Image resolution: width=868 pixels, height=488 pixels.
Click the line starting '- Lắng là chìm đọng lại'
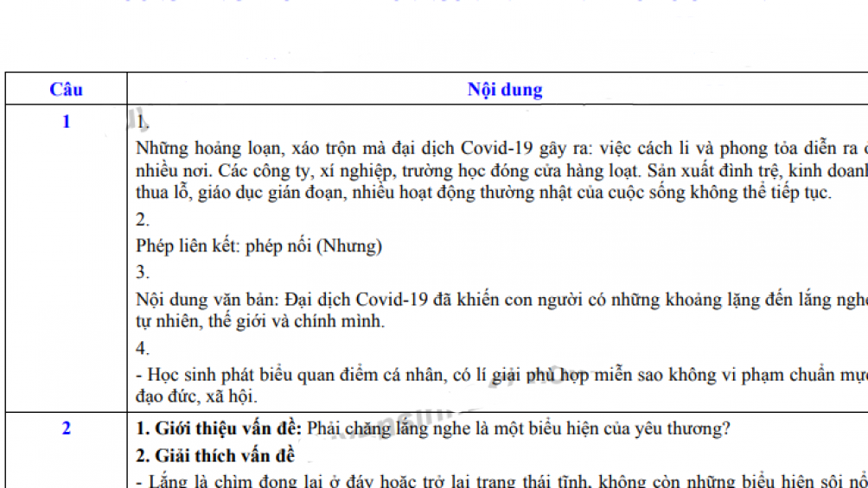tap(501, 480)
